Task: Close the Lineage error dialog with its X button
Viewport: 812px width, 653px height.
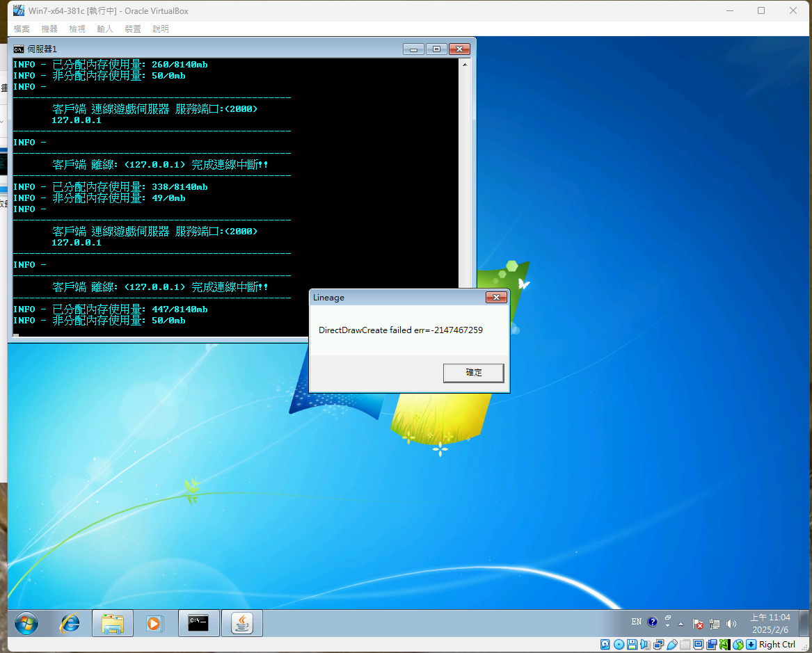Action: point(496,297)
